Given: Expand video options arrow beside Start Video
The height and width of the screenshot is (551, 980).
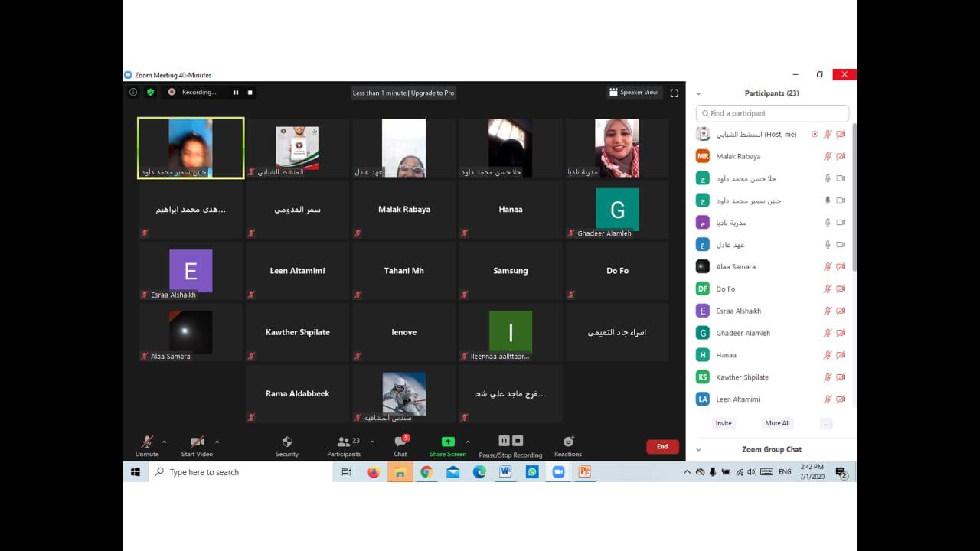Looking at the screenshot, I should [217, 442].
